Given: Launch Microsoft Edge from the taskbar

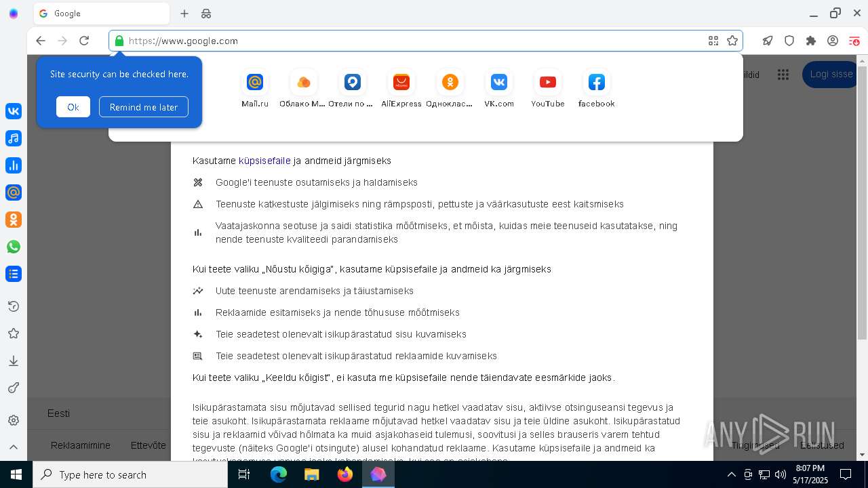Looking at the screenshot, I should [279, 474].
